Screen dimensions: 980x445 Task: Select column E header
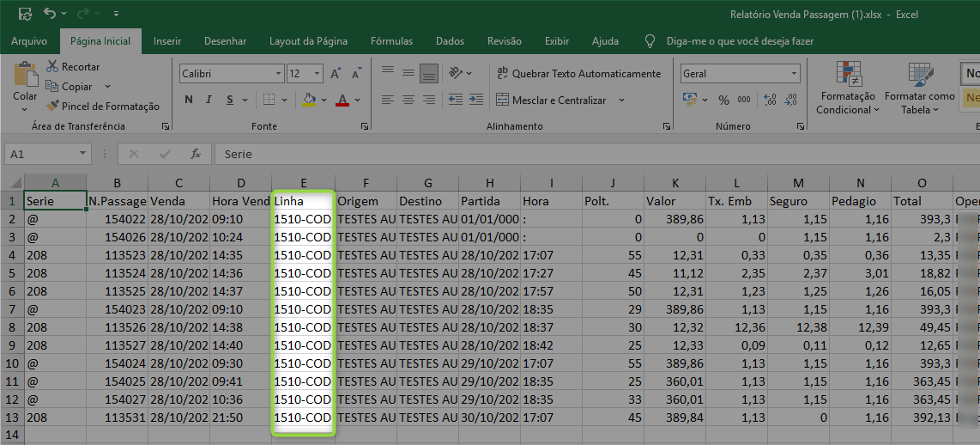tap(304, 182)
